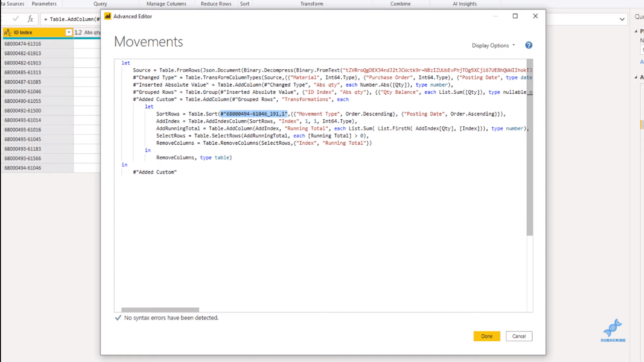
Task: Click the fx formula icon
Action: click(30, 19)
